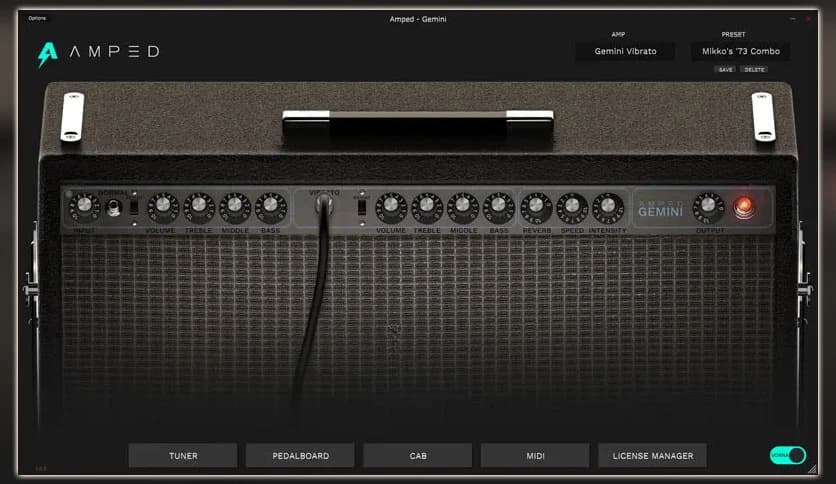Click the GEMINI badge text
The width and height of the screenshot is (836, 484).
click(x=660, y=212)
